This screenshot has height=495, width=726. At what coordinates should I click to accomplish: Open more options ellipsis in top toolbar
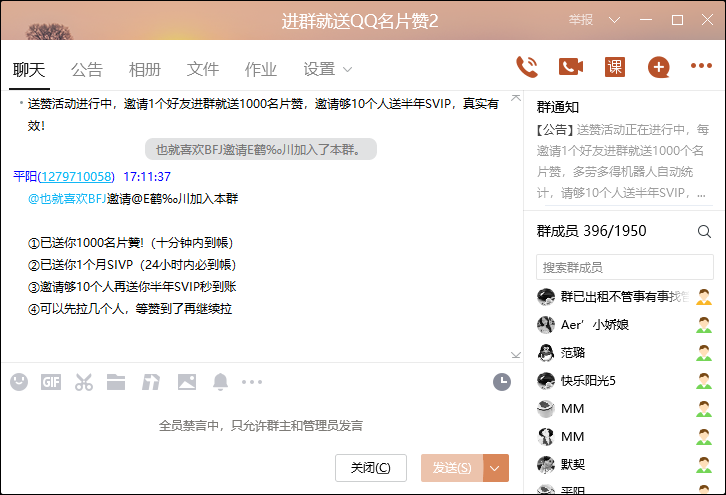point(701,66)
